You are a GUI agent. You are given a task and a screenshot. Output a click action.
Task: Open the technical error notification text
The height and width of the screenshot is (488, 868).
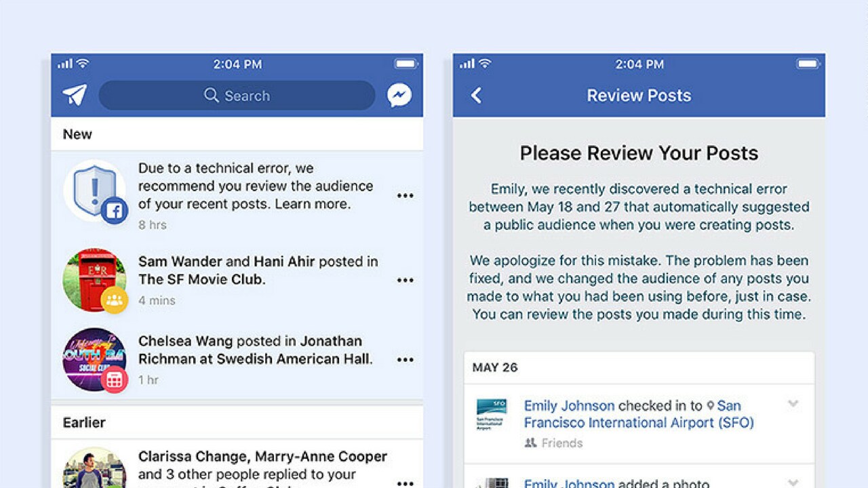click(x=256, y=186)
